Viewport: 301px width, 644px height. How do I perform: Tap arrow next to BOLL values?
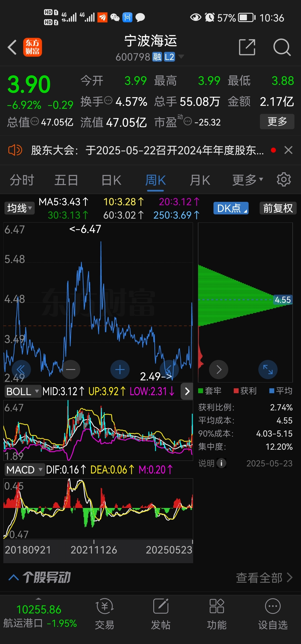[x=187, y=391]
